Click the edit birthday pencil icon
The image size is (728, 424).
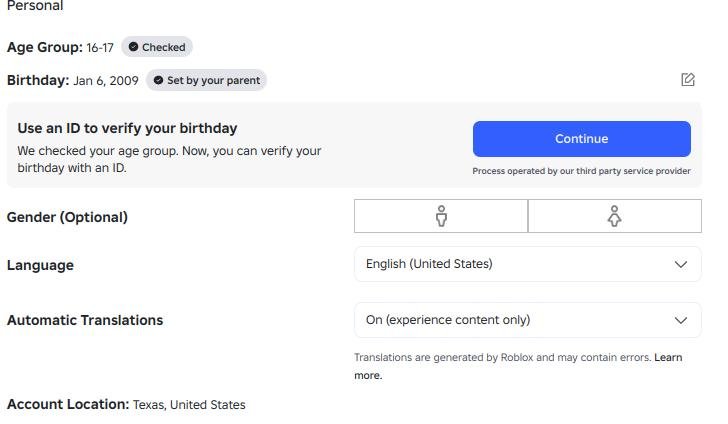click(x=688, y=79)
